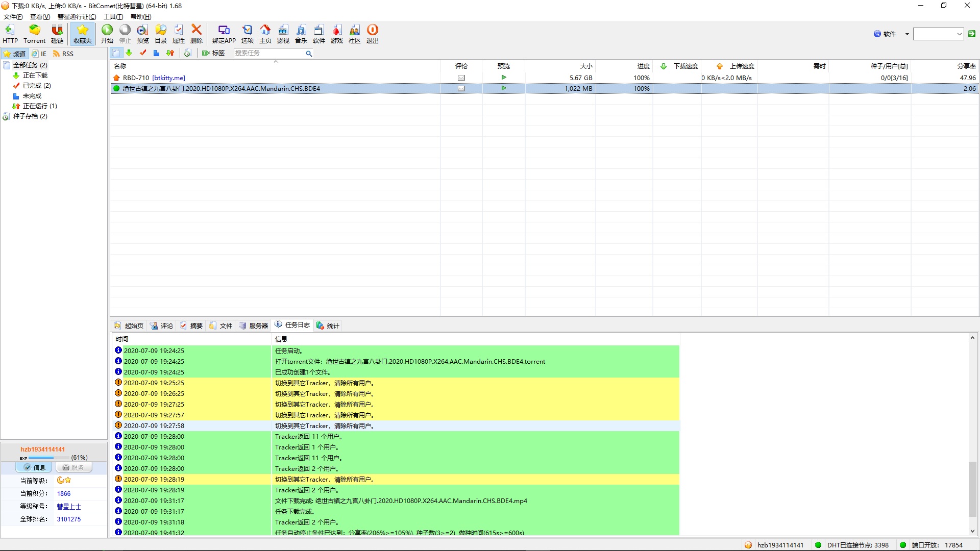Open the tags (标签) dropdown

(213, 53)
